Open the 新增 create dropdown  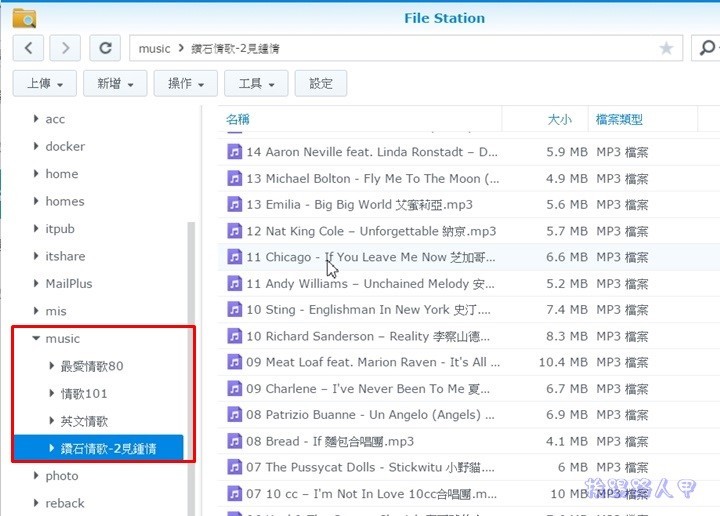pos(115,84)
